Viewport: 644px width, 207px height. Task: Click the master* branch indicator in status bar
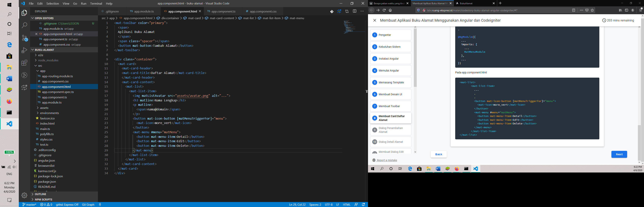(x=29, y=205)
